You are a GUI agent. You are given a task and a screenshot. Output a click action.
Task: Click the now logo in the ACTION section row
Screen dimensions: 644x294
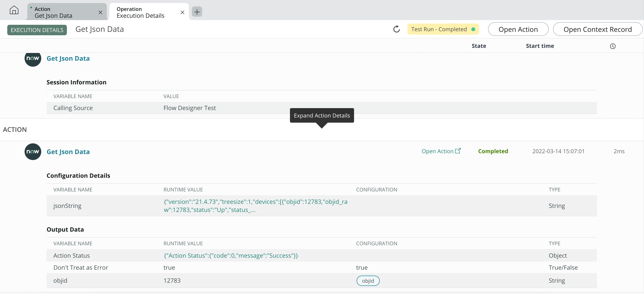click(x=32, y=151)
